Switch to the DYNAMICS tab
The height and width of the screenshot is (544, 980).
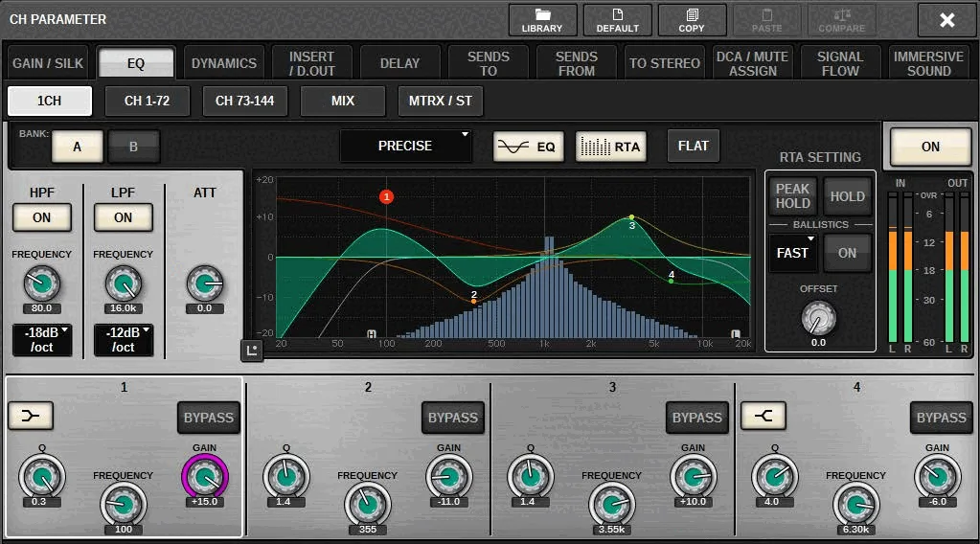(224, 64)
